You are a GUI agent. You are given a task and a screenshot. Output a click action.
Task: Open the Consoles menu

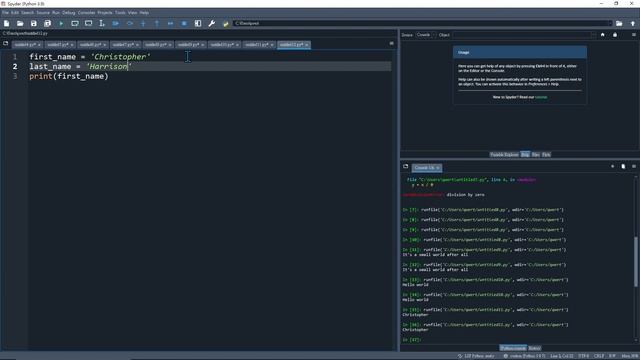(87, 13)
